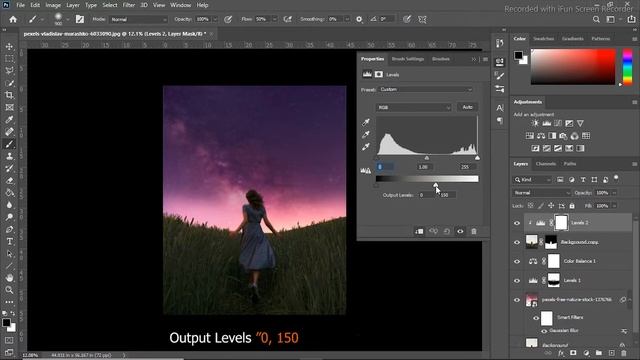This screenshot has width=640, height=360.
Task: Select the Clone Stamp tool
Action: tap(9, 156)
